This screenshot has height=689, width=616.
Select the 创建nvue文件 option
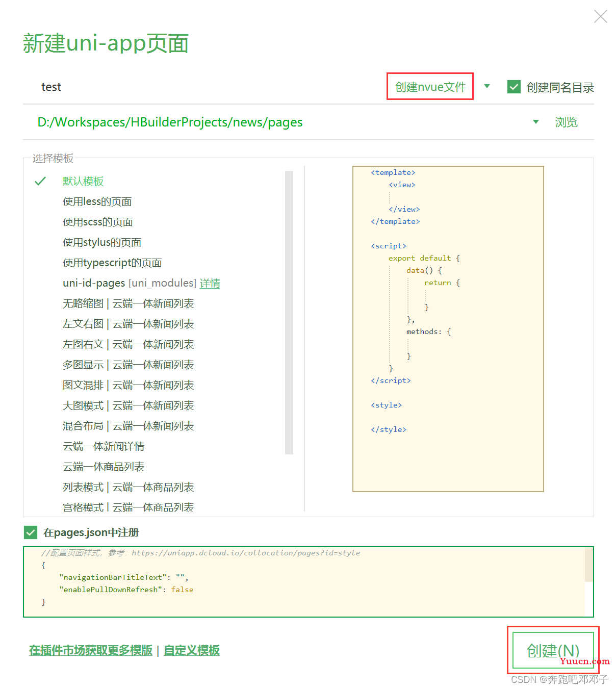430,87
